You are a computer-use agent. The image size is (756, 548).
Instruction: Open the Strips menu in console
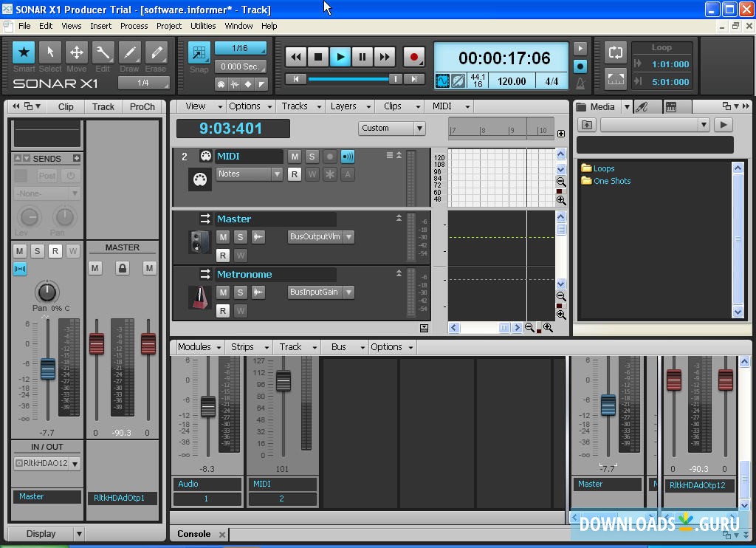[250, 347]
